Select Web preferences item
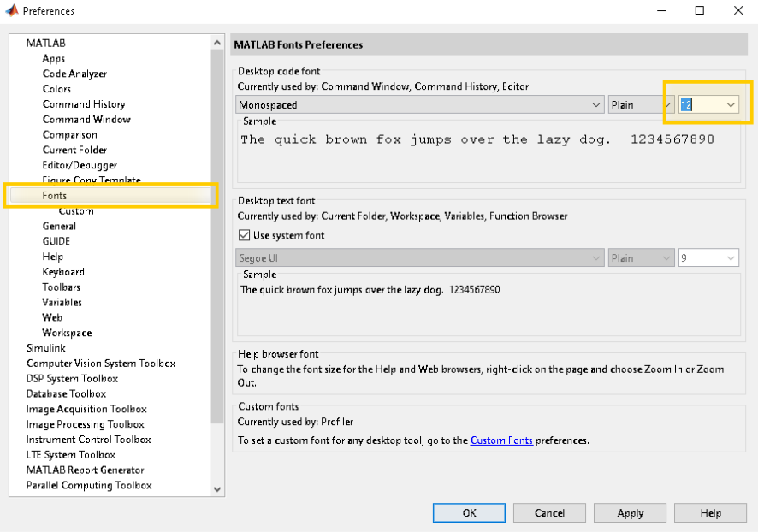Image resolution: width=758 pixels, height=532 pixels. pos(52,317)
